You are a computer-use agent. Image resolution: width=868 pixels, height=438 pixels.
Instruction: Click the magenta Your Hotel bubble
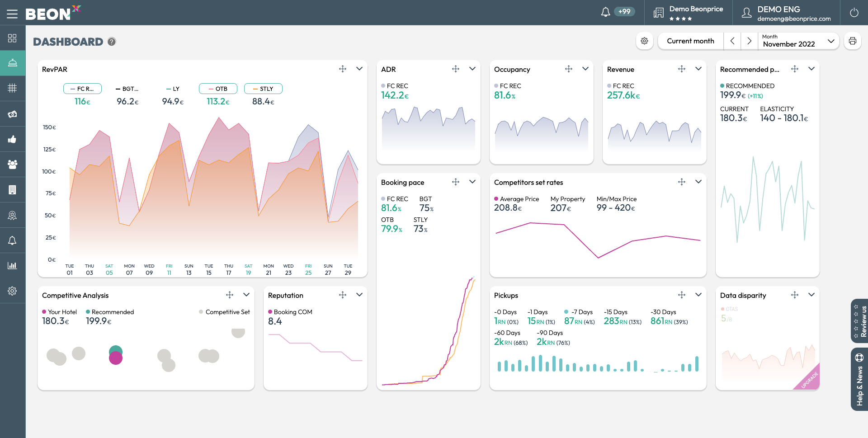coord(116,358)
